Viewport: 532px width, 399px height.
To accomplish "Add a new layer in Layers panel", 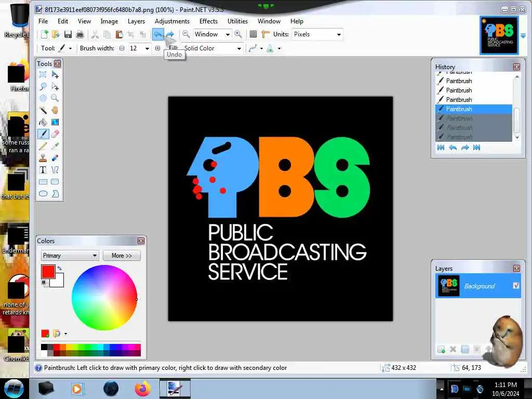I will (441, 349).
